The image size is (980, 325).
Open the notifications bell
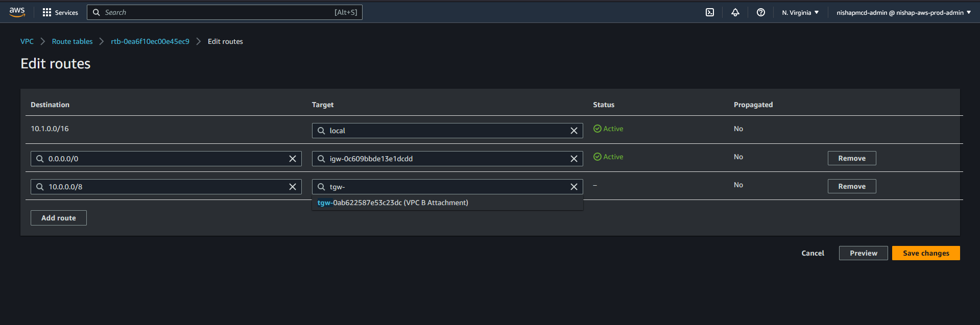coord(735,12)
